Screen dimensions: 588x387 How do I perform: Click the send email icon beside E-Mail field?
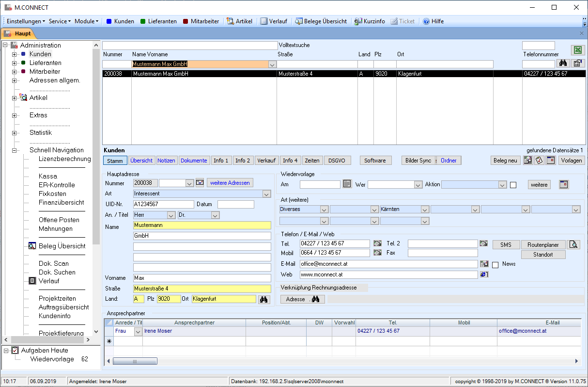click(x=484, y=264)
